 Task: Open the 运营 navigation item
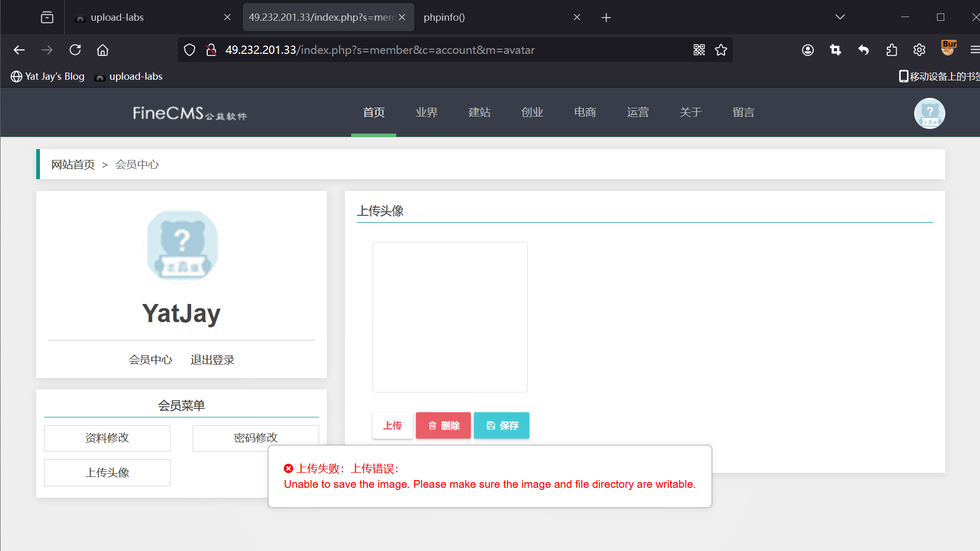pos(638,112)
